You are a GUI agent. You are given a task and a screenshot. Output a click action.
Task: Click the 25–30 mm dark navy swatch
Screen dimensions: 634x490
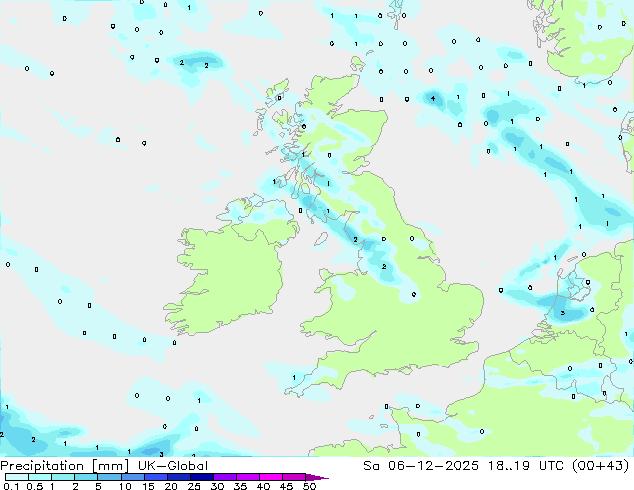coord(201,477)
